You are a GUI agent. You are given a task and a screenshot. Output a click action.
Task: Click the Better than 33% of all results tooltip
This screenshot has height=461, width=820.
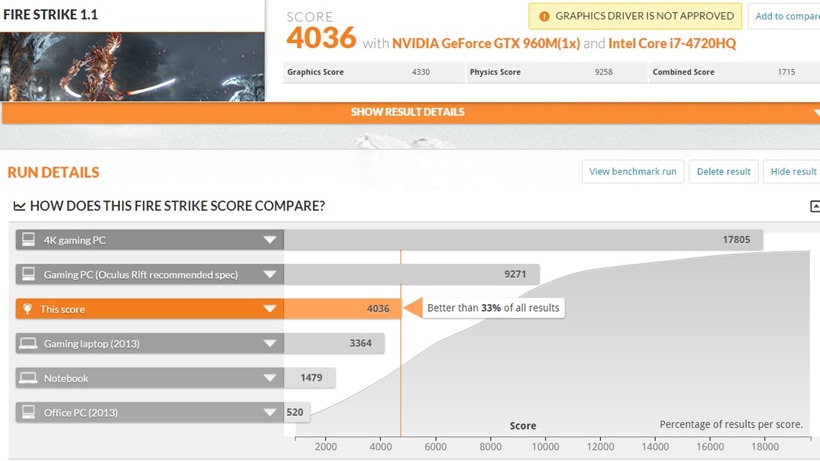[x=493, y=308]
